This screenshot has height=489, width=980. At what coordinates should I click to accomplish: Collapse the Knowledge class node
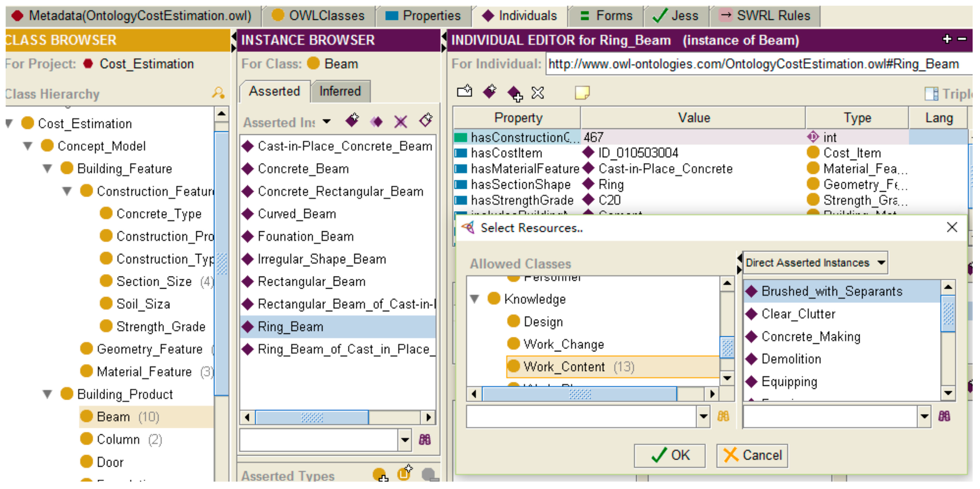[474, 299]
